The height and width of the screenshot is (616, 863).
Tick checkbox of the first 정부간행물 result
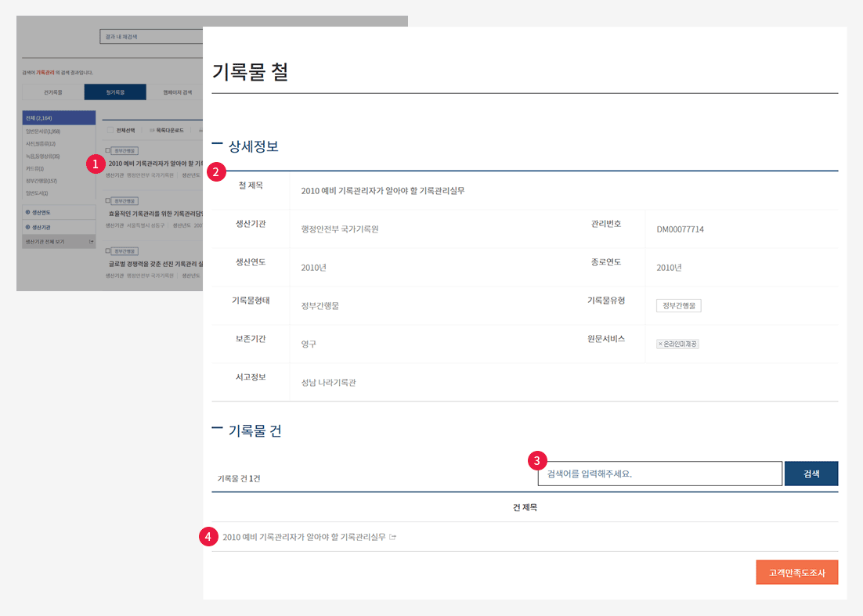[108, 150]
